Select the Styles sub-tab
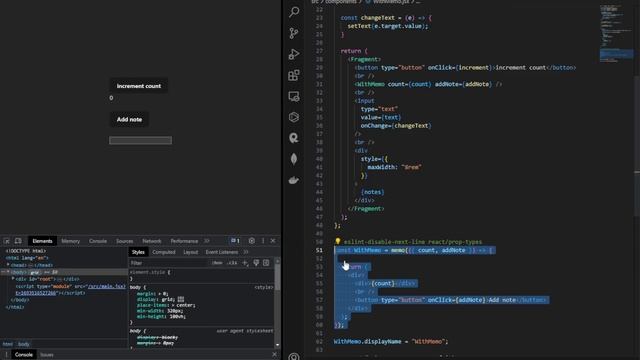 [x=138, y=252]
